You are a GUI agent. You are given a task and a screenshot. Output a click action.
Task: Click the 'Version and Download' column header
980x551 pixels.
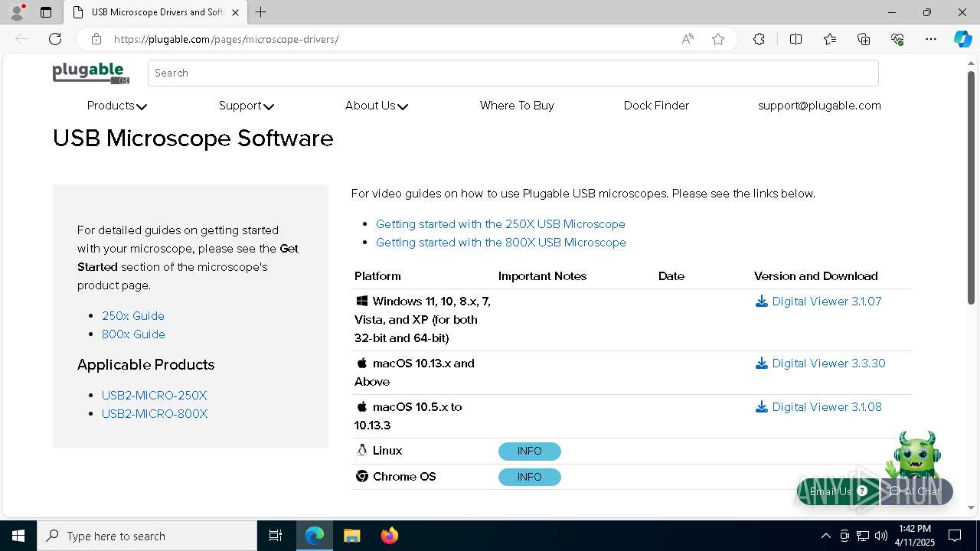[x=816, y=276]
